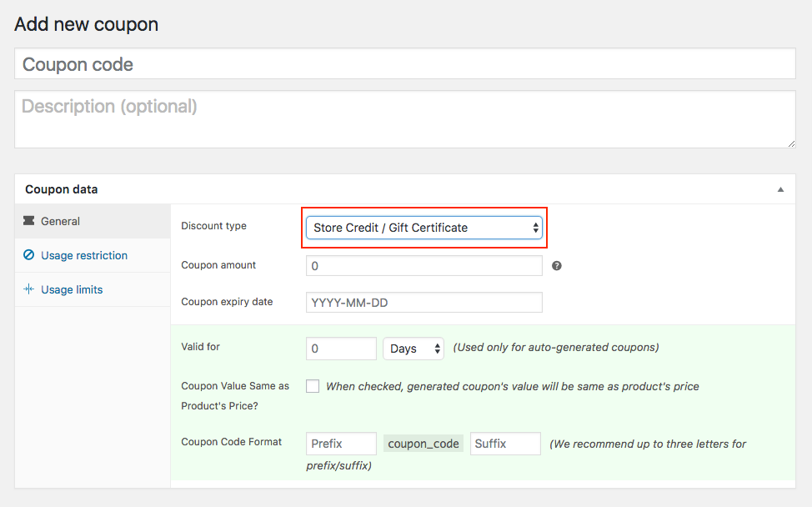Click the Usage restriction ban icon
The height and width of the screenshot is (507, 812).
click(x=29, y=255)
